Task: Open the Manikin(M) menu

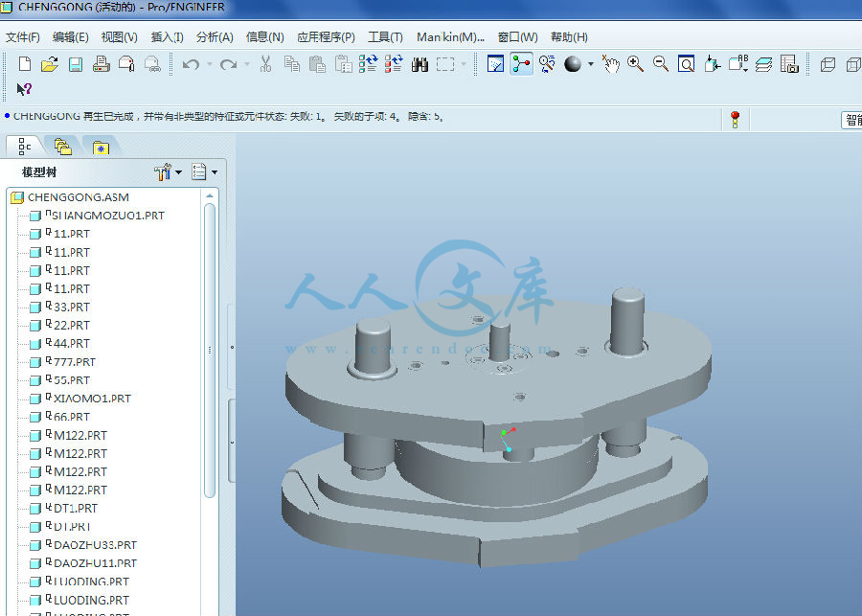Action: (x=450, y=37)
